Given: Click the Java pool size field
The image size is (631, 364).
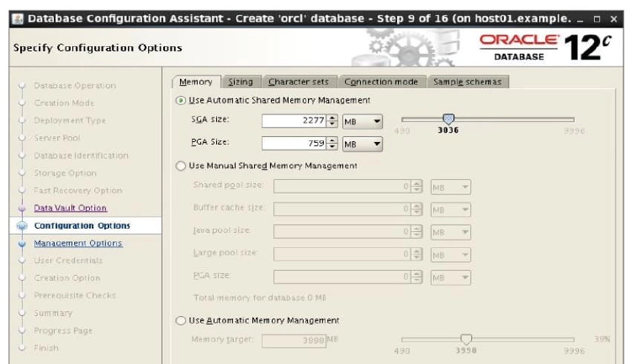Looking at the screenshot, I should pos(342,231).
